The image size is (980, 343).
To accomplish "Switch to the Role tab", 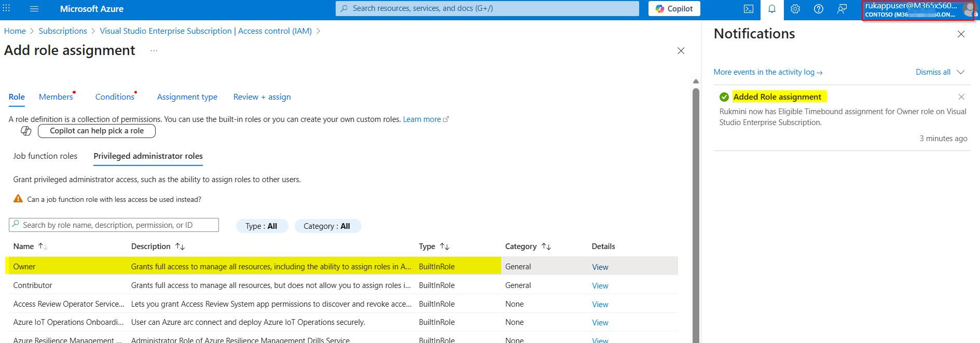I will 17,97.
